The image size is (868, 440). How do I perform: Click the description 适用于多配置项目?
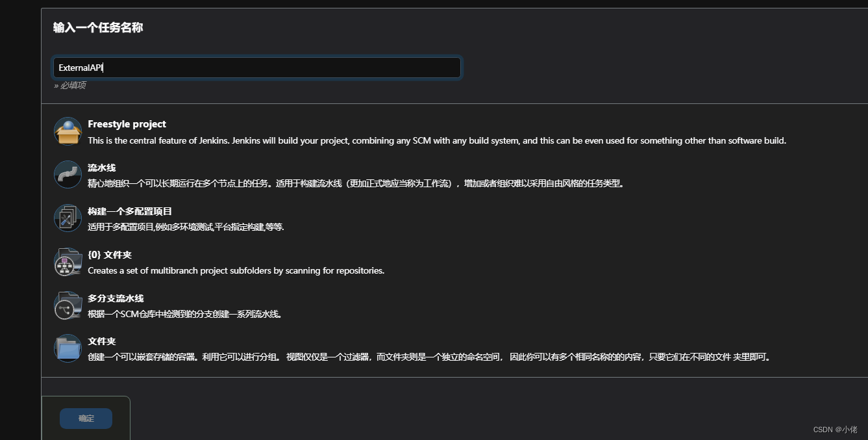coord(186,227)
